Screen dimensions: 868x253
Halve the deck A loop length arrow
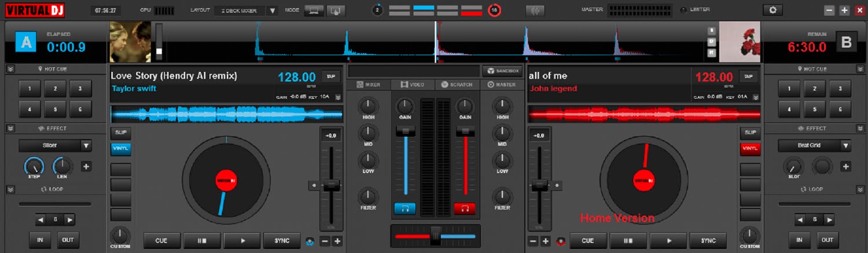(x=41, y=220)
